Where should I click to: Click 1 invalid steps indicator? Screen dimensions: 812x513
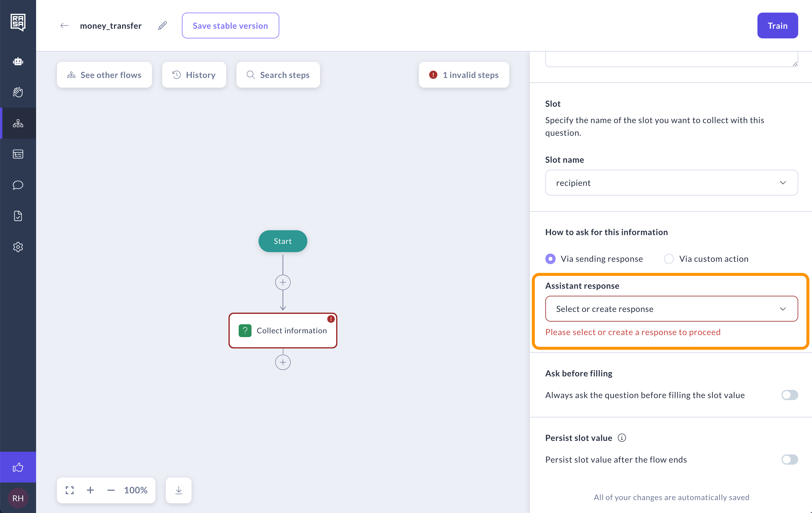click(x=464, y=75)
